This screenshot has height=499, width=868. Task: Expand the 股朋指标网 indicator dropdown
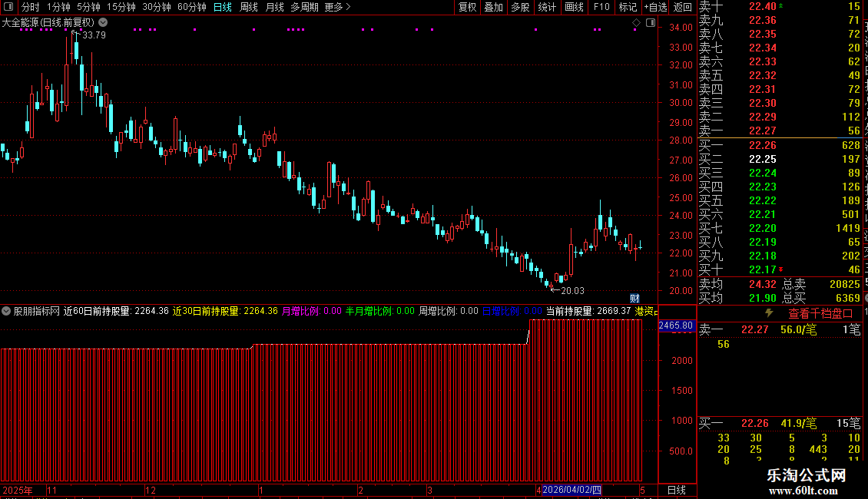pos(6,311)
